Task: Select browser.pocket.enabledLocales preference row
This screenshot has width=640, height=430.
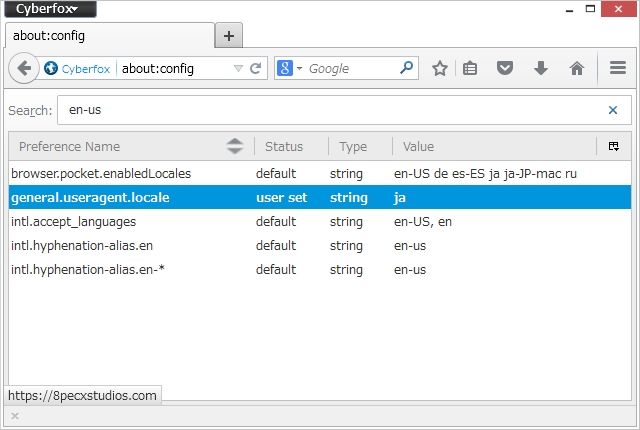Action: click(x=320, y=173)
